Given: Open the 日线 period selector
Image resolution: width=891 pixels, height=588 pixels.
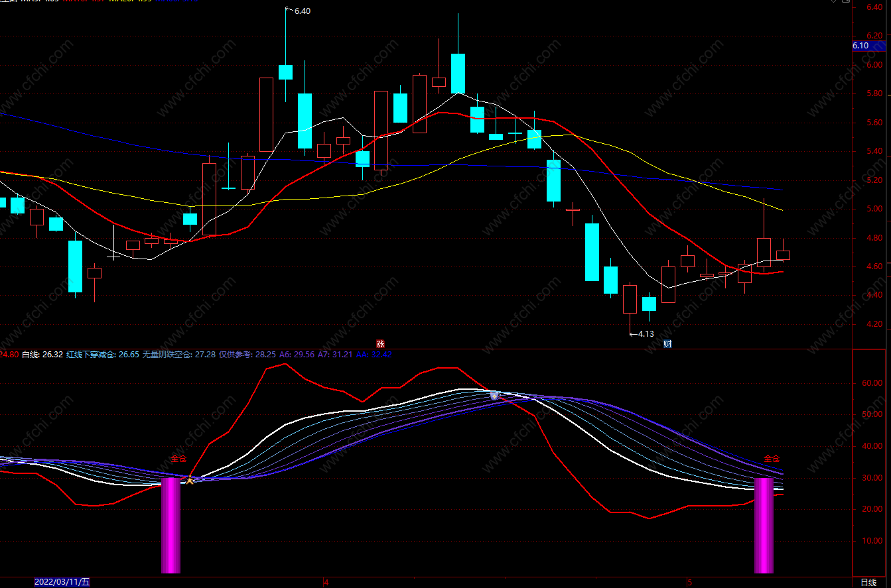Looking at the screenshot, I should [x=868, y=582].
